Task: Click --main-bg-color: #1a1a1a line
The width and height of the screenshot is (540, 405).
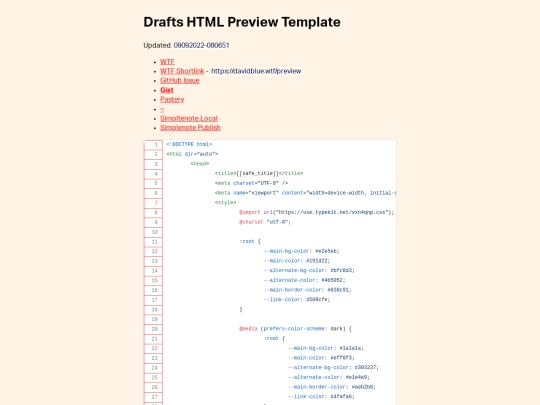Action: pyautogui.click(x=326, y=348)
